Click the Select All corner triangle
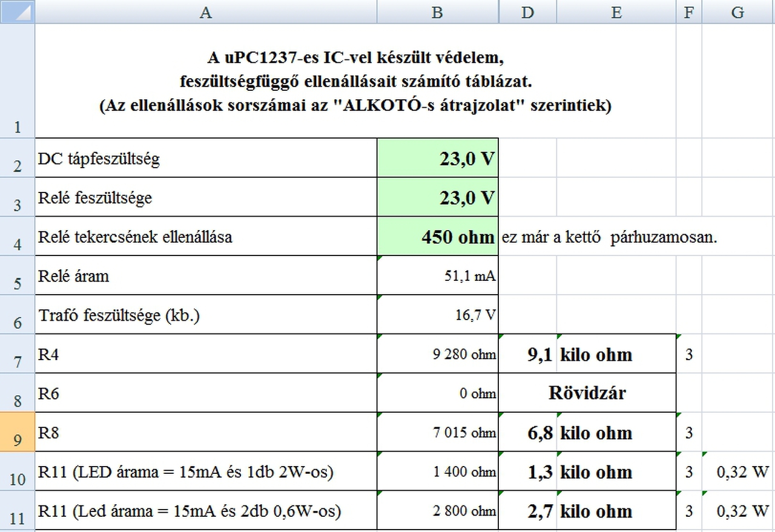The image size is (775, 532). coord(18,12)
